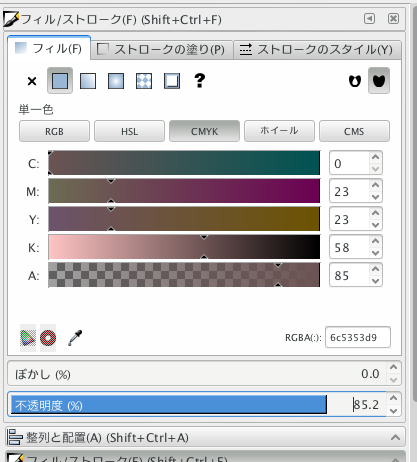The height and width of the screenshot is (462, 417).
Task: Select the ホイール color mode button
Action: pyautogui.click(x=279, y=131)
